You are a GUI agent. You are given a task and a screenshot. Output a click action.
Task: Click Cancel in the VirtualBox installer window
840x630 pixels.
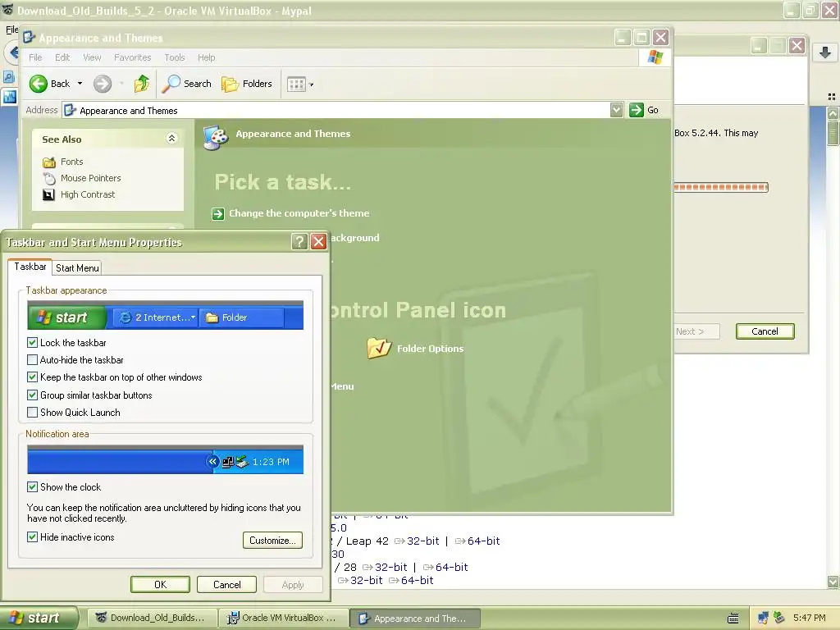tap(765, 331)
